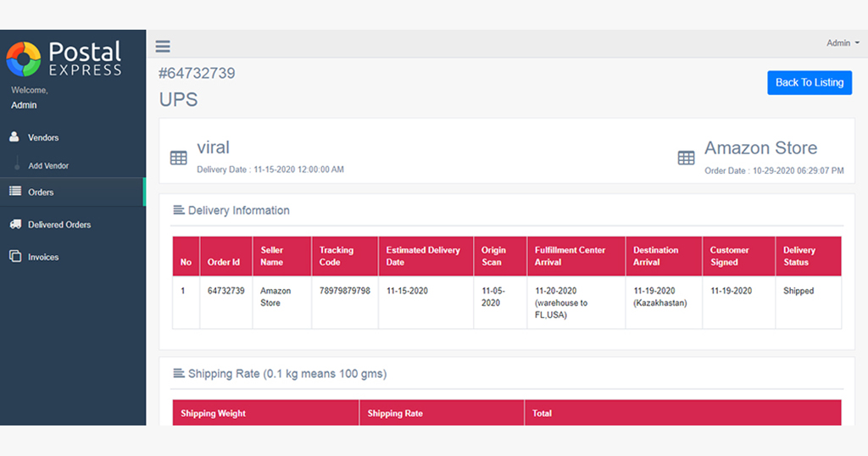Screen dimensions: 868x456
Task: Click the Delivery Status column header
Action: click(808, 256)
